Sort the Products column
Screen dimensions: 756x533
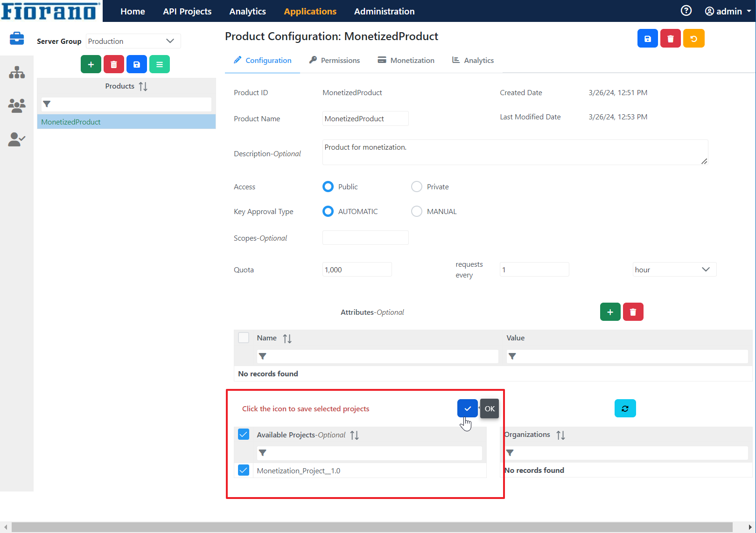click(x=143, y=86)
